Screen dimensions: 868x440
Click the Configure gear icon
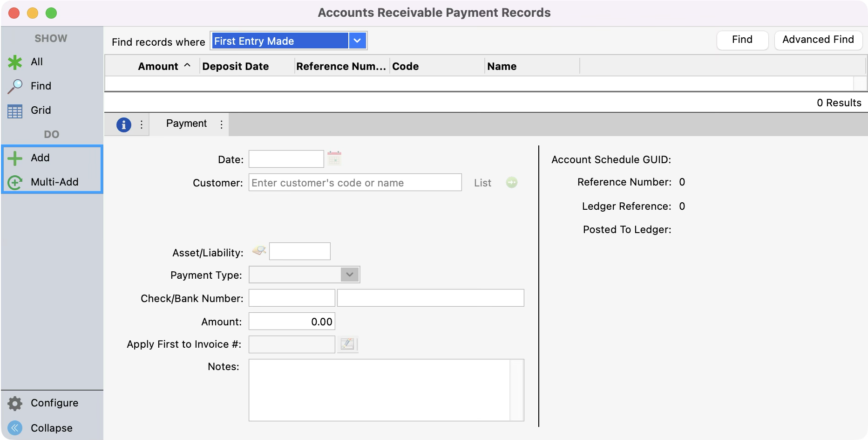click(15, 403)
